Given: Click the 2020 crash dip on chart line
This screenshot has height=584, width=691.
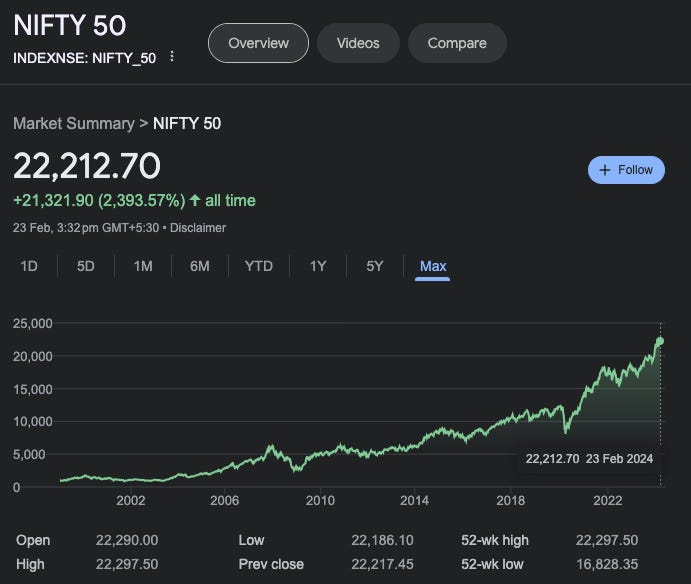Looking at the screenshot, I should click(566, 431).
